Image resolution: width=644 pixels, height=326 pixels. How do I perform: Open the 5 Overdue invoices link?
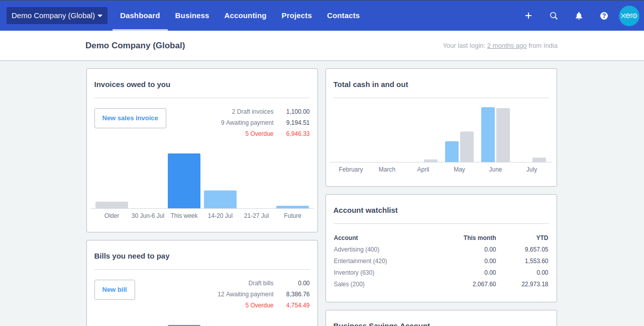point(259,134)
